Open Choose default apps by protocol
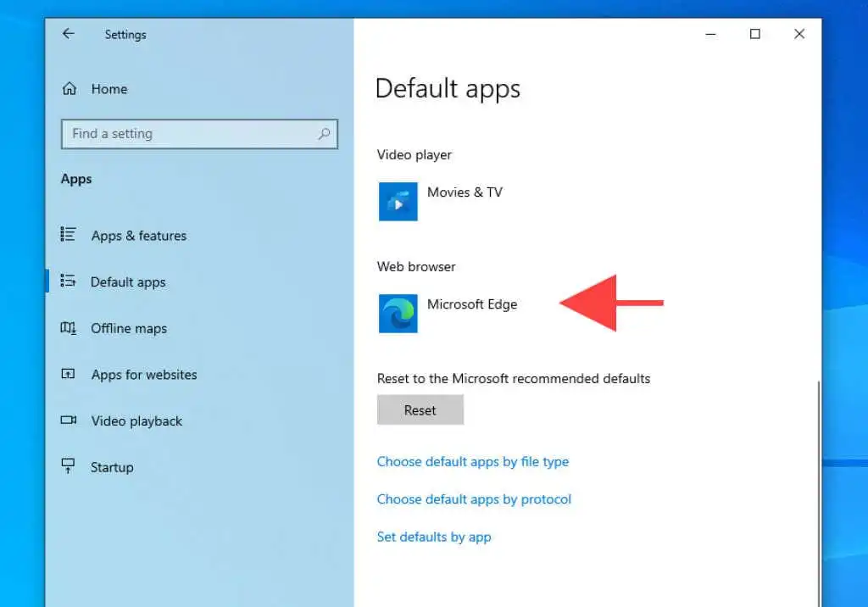The width and height of the screenshot is (868, 607). click(x=474, y=499)
